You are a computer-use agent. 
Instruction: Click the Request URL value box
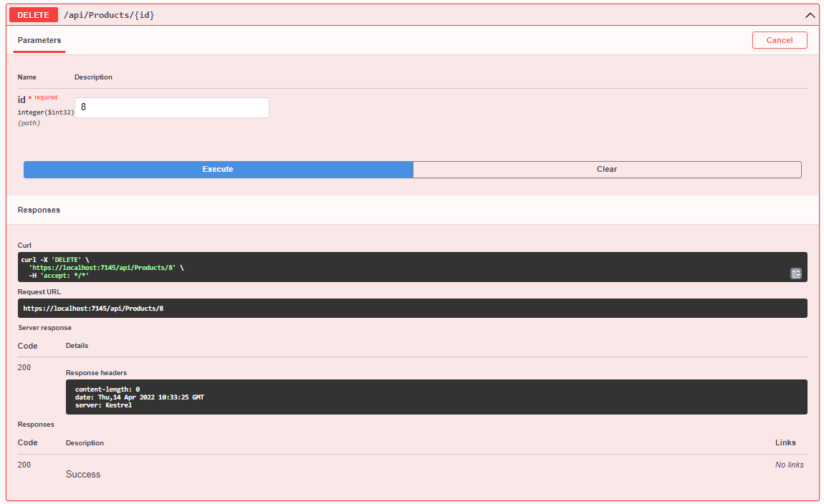click(x=413, y=308)
